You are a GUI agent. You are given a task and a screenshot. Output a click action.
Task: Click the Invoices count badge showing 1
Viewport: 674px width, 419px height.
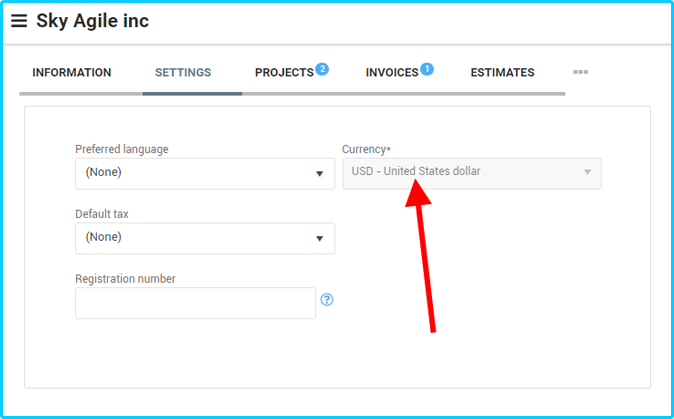point(427,69)
